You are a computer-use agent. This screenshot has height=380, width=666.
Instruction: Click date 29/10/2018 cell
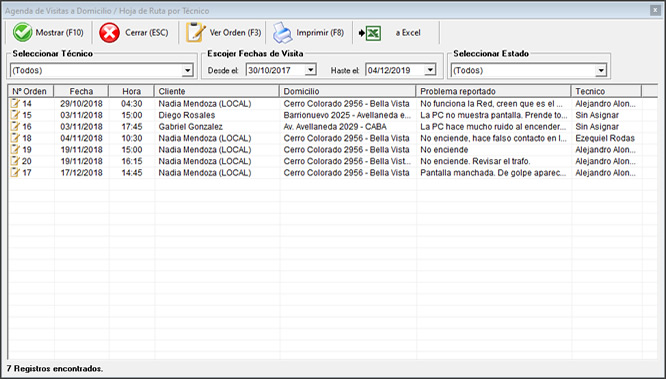[x=81, y=104]
